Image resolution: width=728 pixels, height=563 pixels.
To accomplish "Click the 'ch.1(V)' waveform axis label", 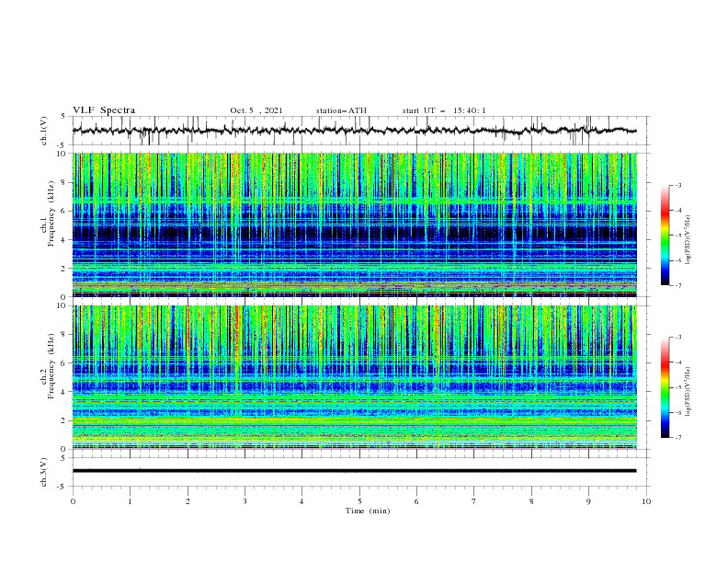I will [x=44, y=131].
